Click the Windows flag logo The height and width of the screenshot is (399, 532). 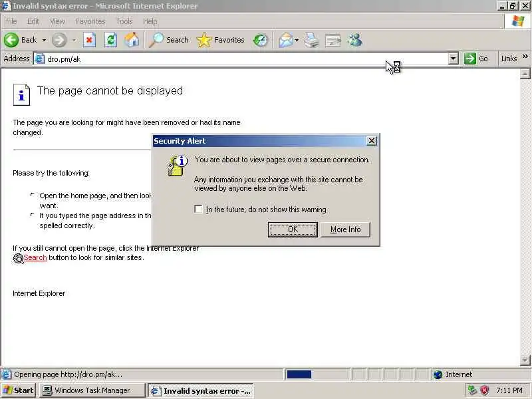(x=517, y=21)
